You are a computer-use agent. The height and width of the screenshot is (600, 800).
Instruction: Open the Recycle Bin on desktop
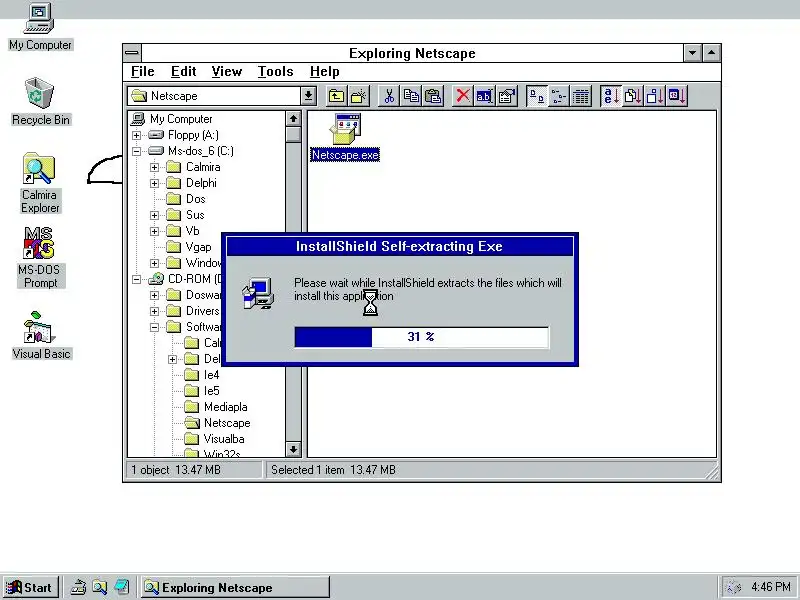[40, 102]
